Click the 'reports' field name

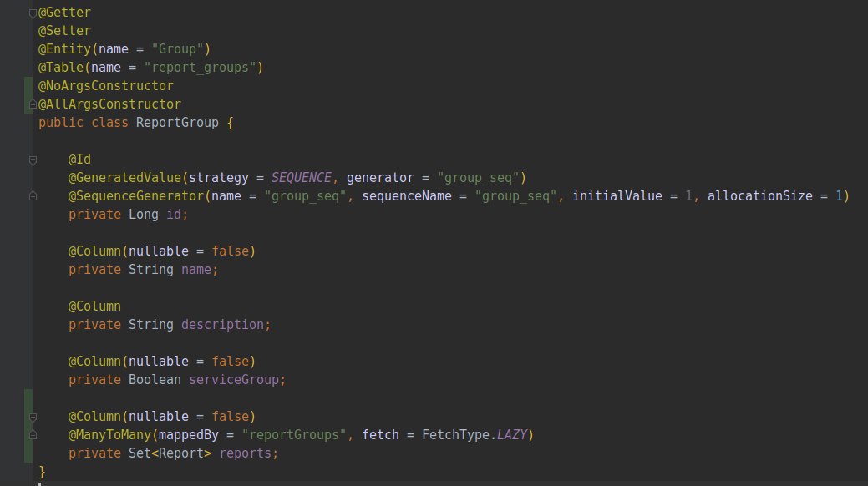click(246, 453)
